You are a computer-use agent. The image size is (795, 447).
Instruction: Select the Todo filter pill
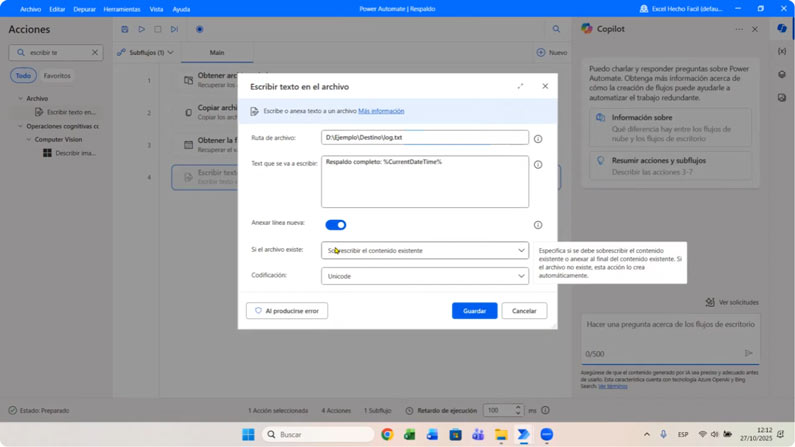pos(23,76)
